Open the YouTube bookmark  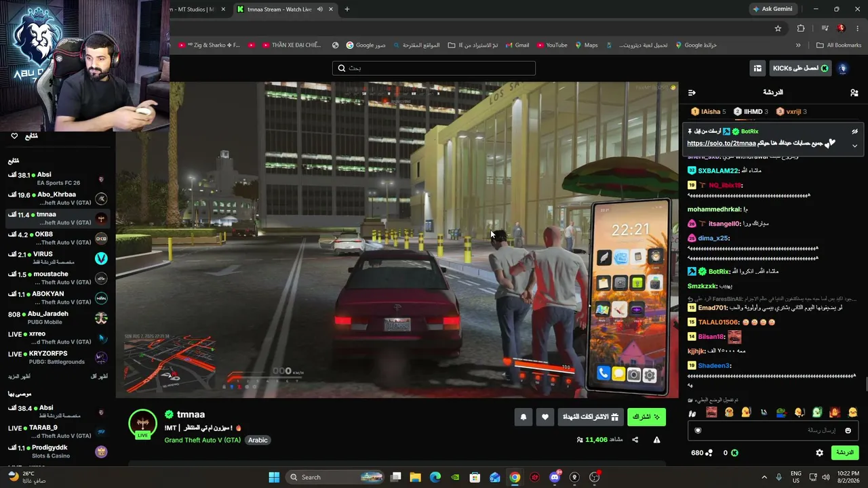point(551,45)
